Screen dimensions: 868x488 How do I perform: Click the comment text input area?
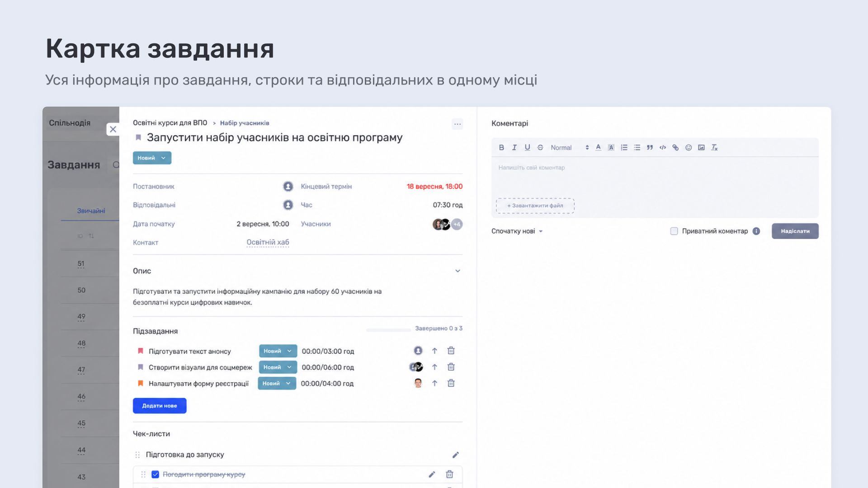(655, 176)
